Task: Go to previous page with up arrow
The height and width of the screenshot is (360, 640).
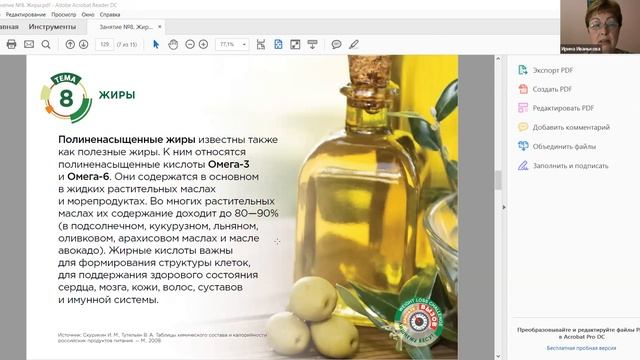Action: pyautogui.click(x=70, y=44)
